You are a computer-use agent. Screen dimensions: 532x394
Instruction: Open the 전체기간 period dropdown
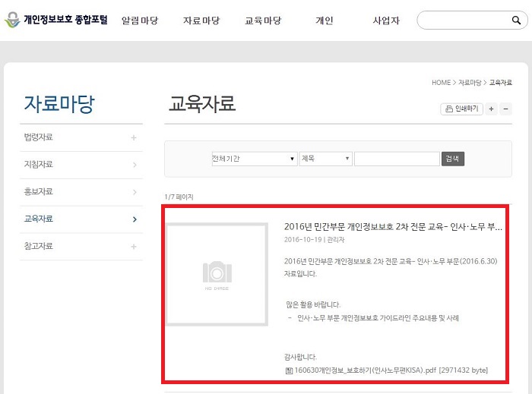[254, 159]
